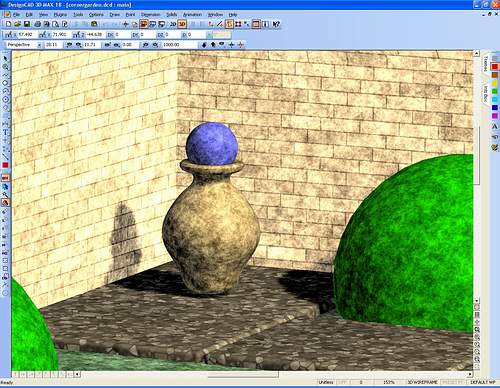
Task: Click the Print icon in the toolbar
Action: coord(38,24)
